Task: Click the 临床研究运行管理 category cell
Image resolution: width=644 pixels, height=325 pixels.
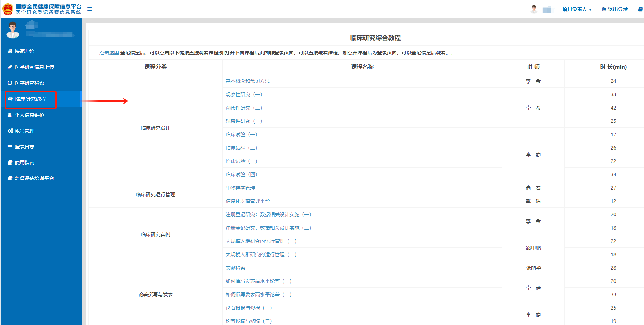Action: point(155,194)
